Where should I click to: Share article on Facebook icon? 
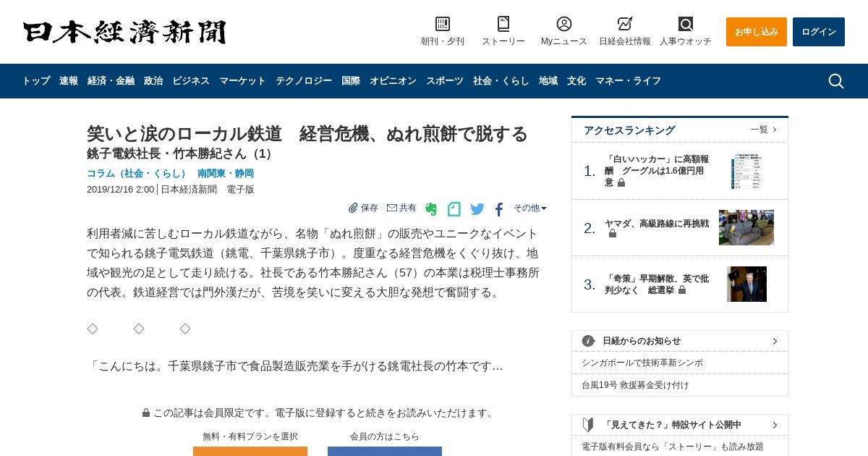499,210
